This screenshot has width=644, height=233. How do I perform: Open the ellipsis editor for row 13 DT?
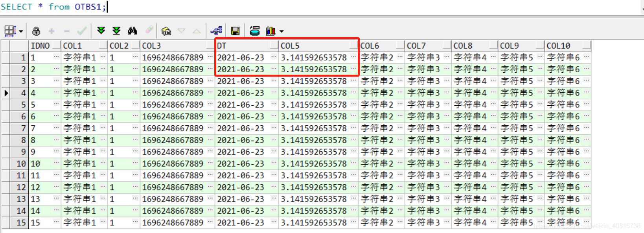pos(274,198)
